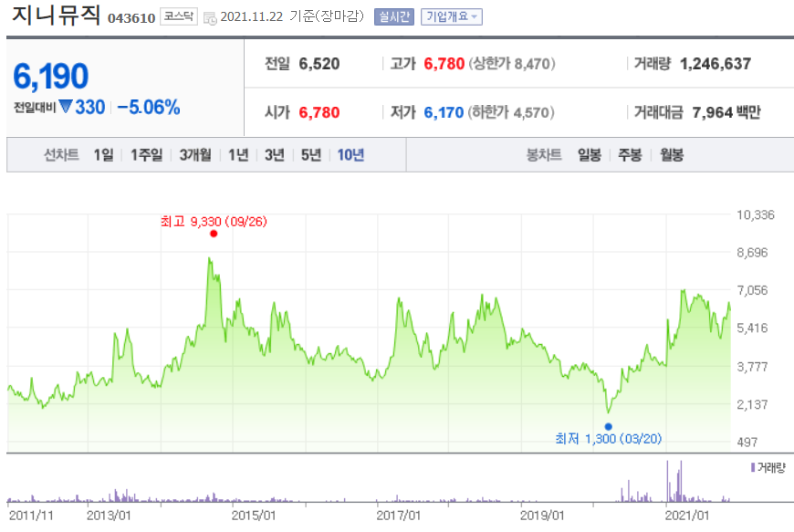Image resolution: width=794 pixels, height=532 pixels.
Task: Select the 10년 chart range
Action: [351, 155]
